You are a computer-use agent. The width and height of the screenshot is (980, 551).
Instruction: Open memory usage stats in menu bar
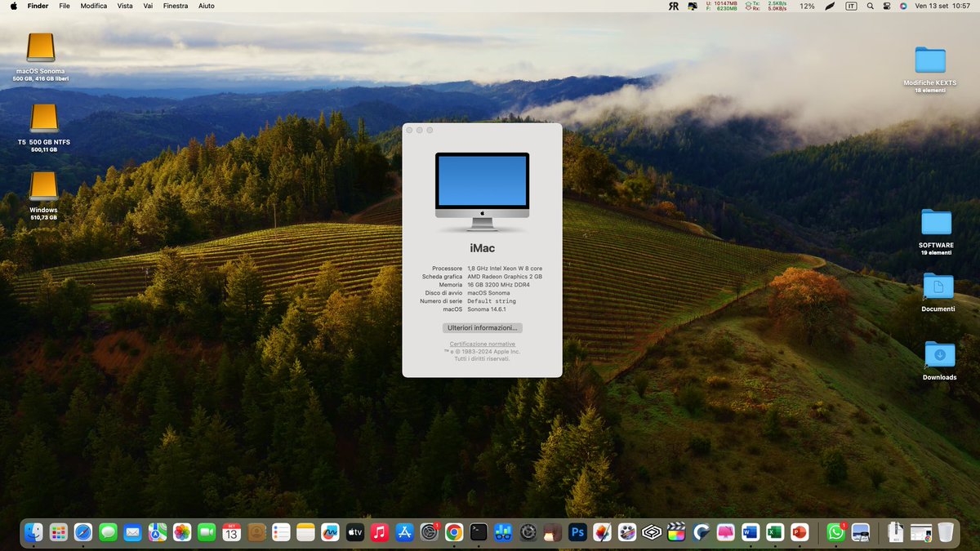pos(723,6)
